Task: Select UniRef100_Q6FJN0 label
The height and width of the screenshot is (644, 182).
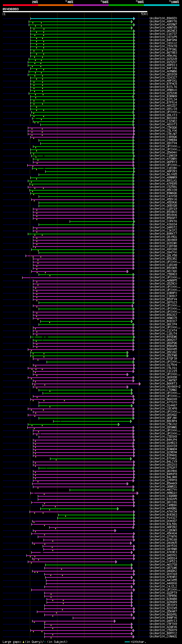Action: (163, 418)
